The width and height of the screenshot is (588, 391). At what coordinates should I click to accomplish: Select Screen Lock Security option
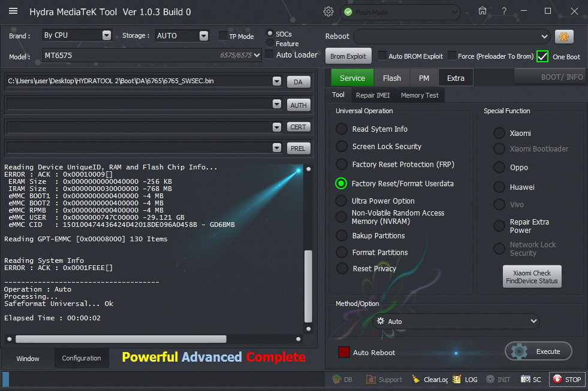(341, 146)
